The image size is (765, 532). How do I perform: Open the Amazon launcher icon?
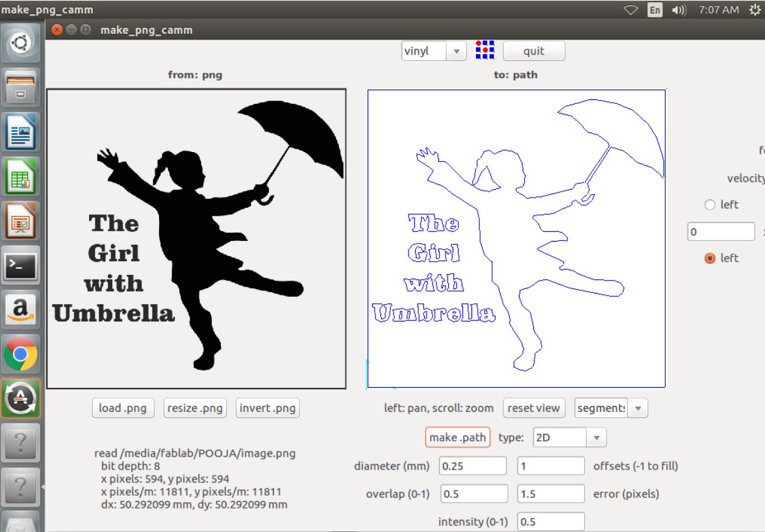coord(21,309)
